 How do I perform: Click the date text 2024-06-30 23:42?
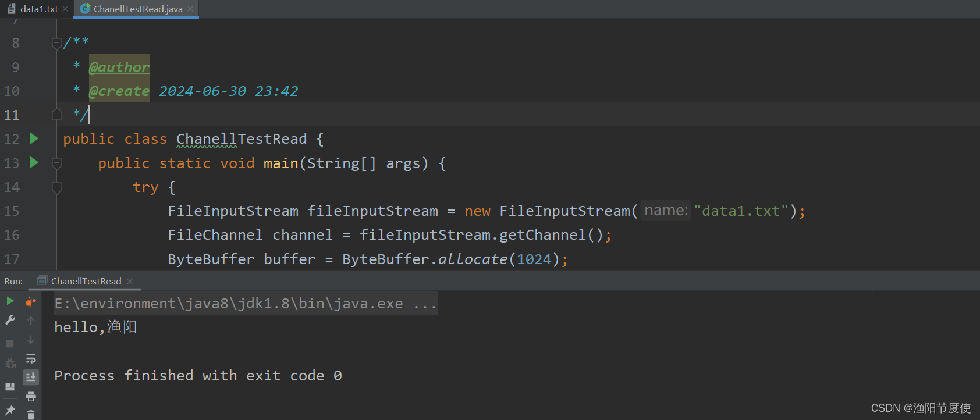point(228,91)
